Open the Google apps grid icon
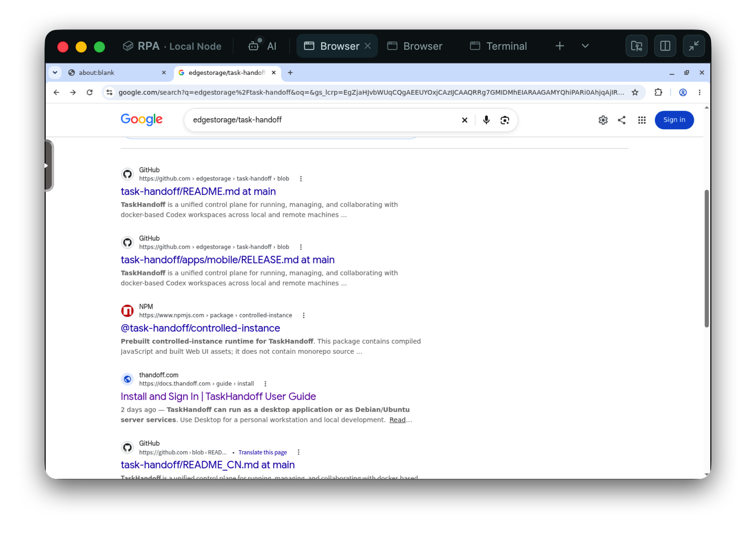The height and width of the screenshot is (539, 756). pos(641,120)
